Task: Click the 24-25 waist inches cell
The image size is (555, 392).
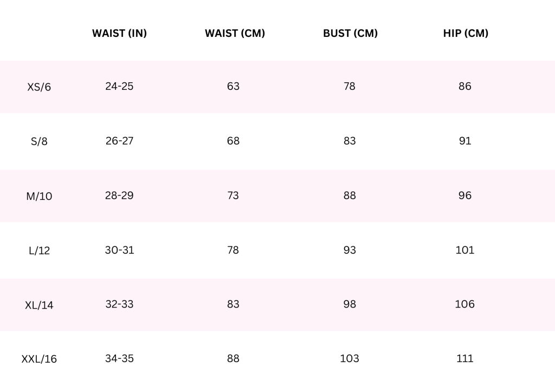Action: 119,86
